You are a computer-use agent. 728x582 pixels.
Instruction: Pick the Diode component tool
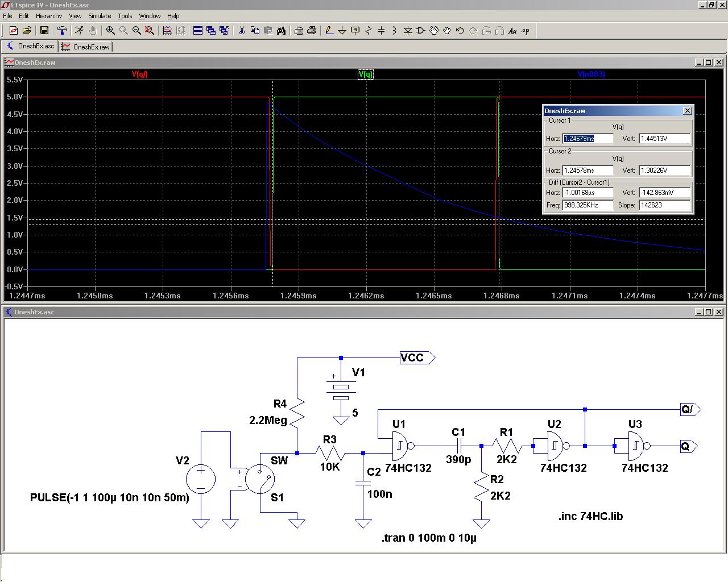tap(407, 31)
